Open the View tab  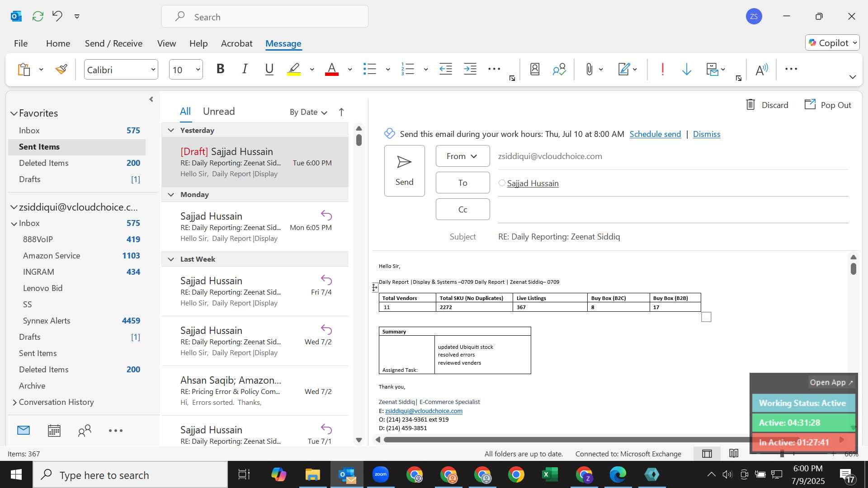166,43
